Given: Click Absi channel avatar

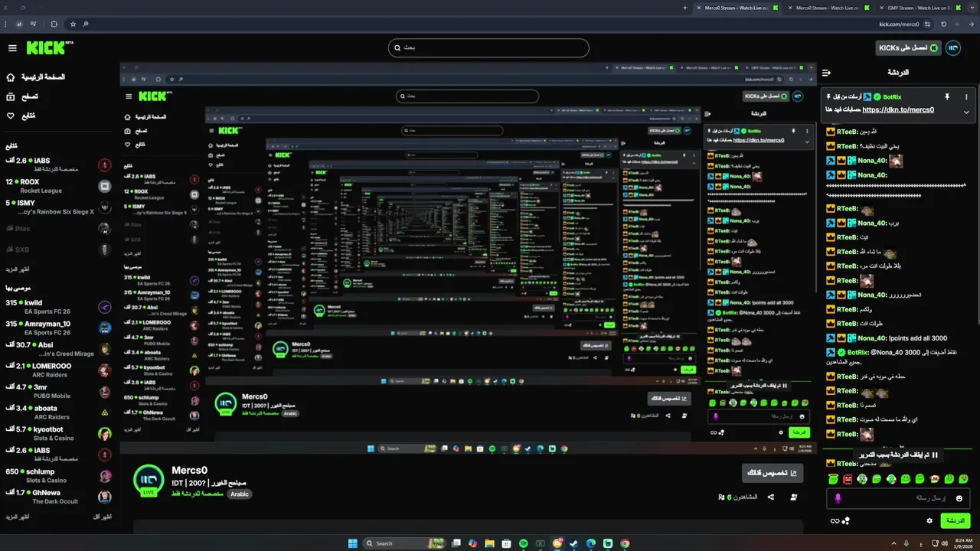Looking at the screenshot, I should point(105,349).
